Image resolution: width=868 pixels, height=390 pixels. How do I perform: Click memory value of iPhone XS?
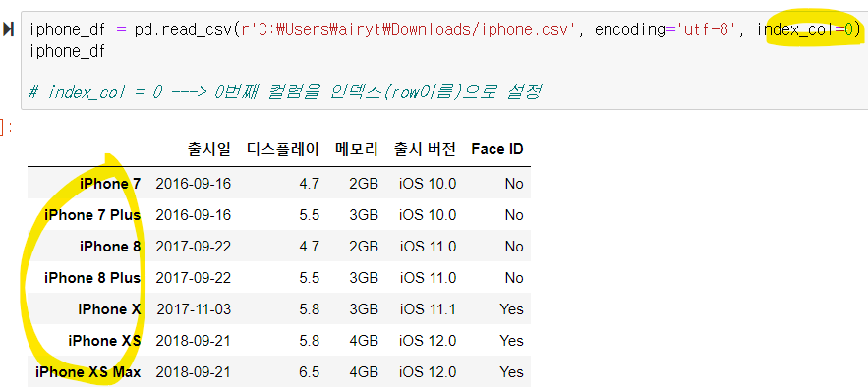click(x=364, y=341)
